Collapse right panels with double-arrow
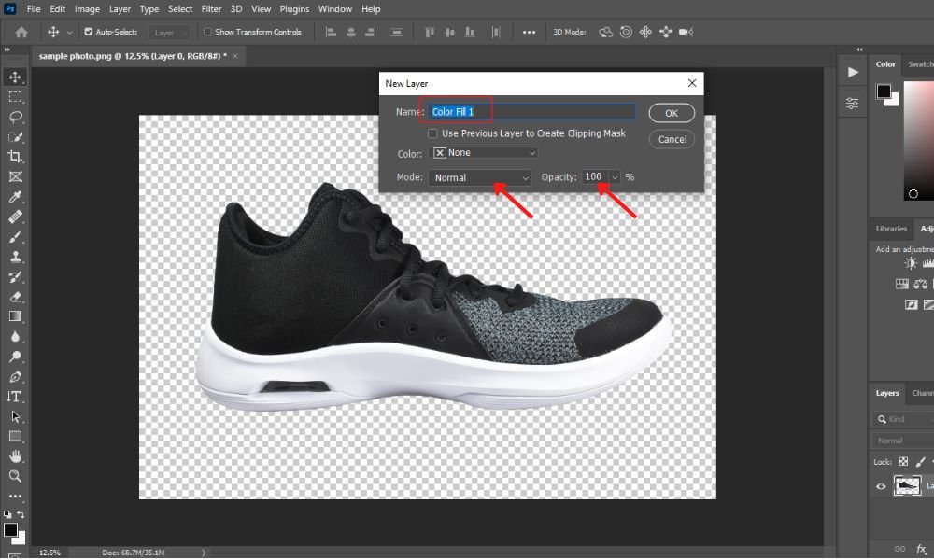The width and height of the screenshot is (934, 560). (859, 49)
